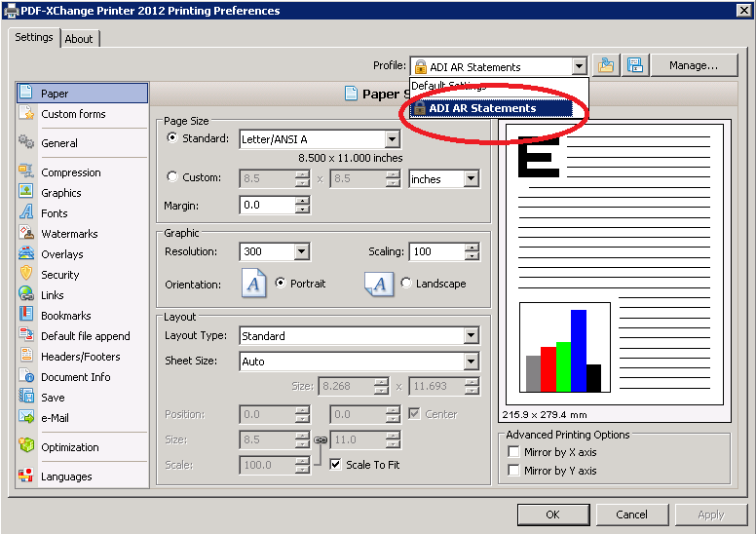Open the Watermarks settings icon

[26, 234]
